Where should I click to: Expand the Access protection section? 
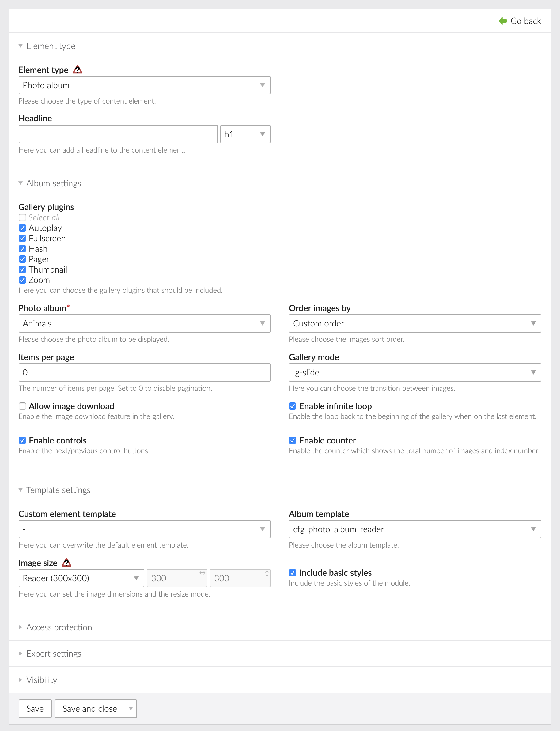click(x=59, y=627)
